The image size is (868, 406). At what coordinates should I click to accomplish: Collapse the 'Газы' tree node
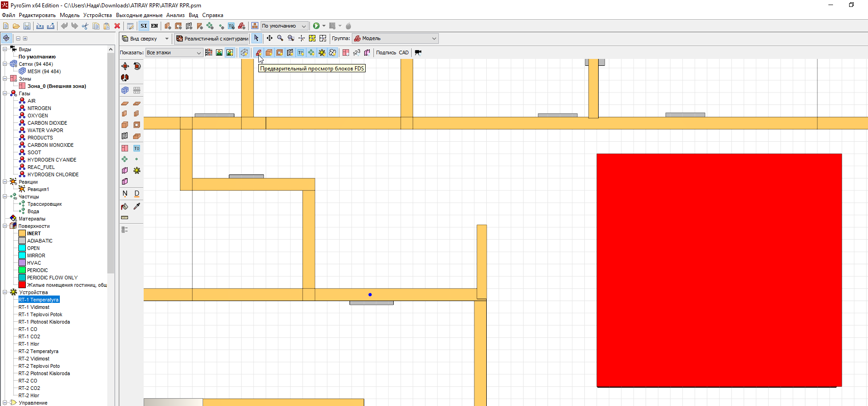pyautogui.click(x=5, y=93)
